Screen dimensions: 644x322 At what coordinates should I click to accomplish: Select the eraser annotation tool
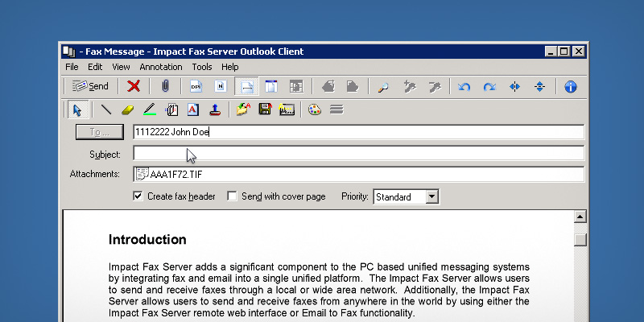pyautogui.click(x=127, y=109)
